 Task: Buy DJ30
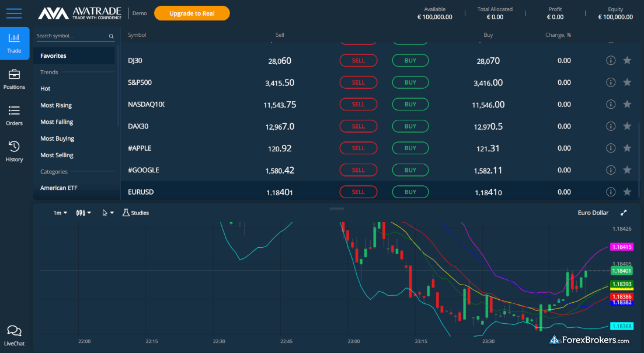coord(410,60)
